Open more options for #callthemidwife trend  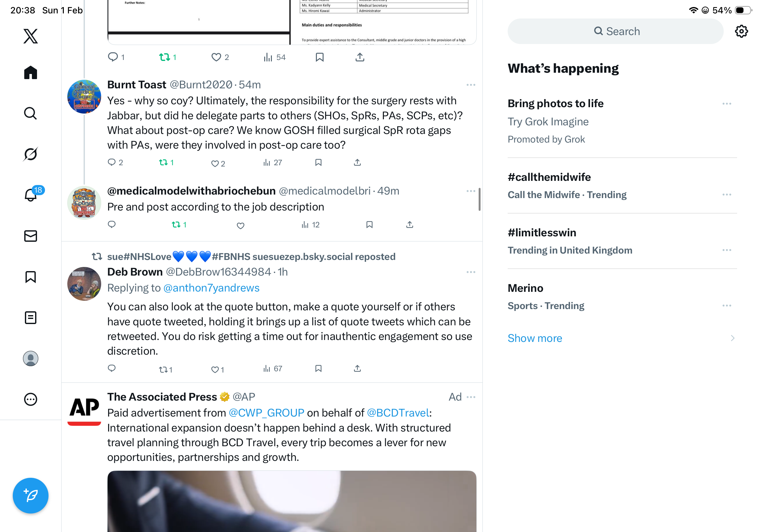point(727,195)
